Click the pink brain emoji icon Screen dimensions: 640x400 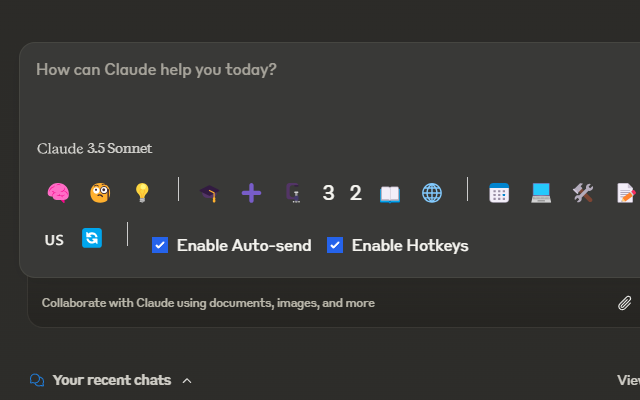[x=58, y=193]
